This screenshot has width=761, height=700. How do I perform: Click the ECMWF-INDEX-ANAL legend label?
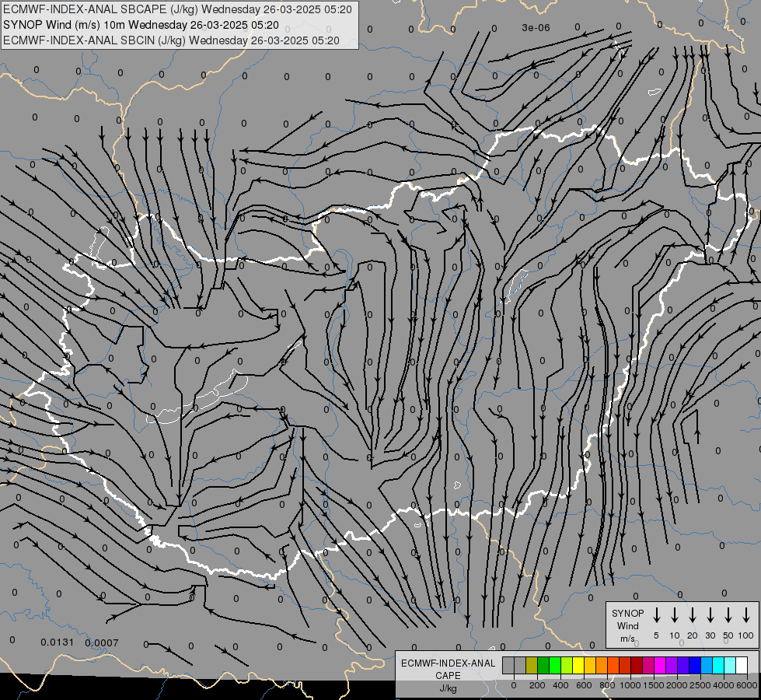click(448, 663)
